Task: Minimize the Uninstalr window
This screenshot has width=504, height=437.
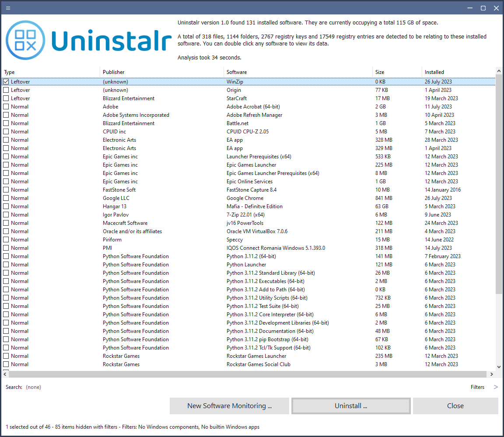Action: [470, 8]
